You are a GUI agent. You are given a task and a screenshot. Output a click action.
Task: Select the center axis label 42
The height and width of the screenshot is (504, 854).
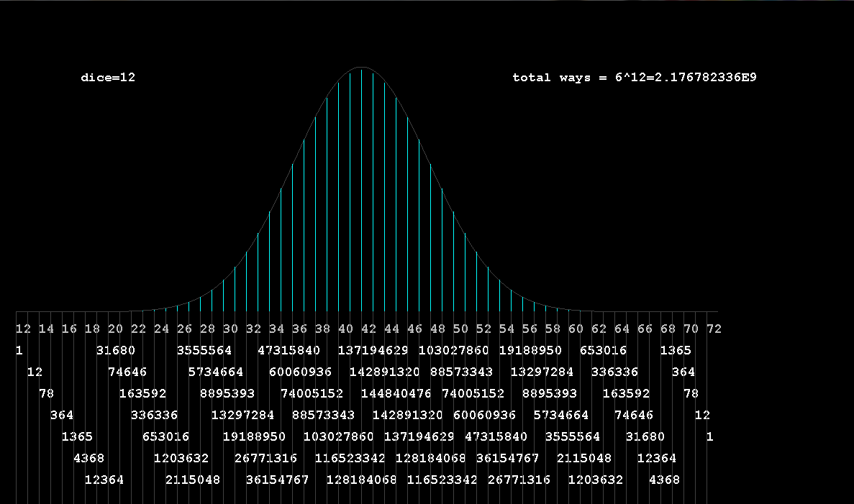click(368, 329)
